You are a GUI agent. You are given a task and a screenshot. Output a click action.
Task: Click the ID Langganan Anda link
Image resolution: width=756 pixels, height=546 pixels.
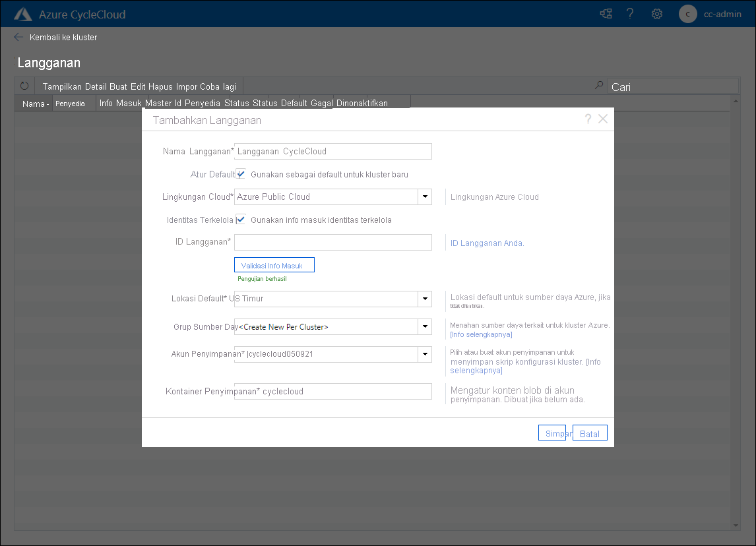coord(487,243)
